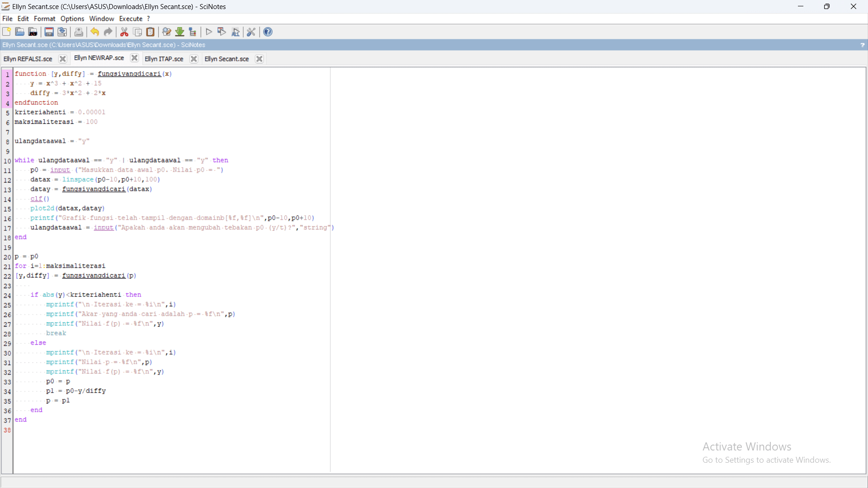The width and height of the screenshot is (868, 488).
Task: Click the 'break' statement on line 28
Action: (56, 333)
